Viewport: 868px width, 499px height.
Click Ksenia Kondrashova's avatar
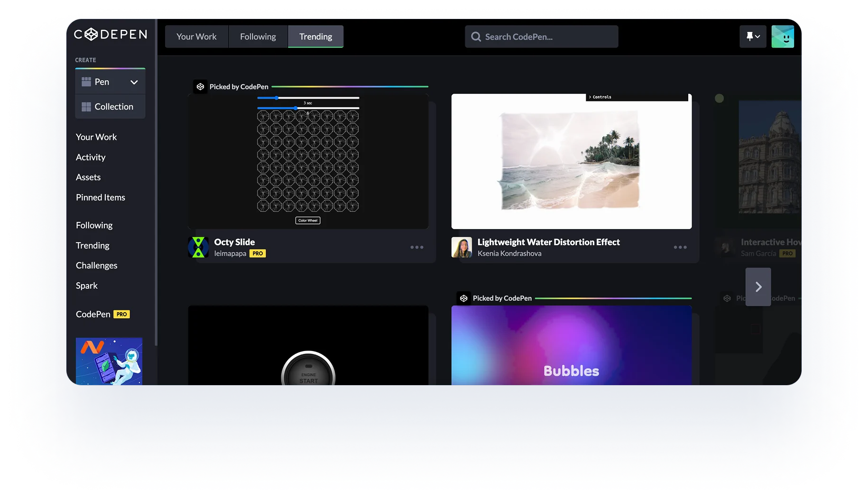(462, 247)
